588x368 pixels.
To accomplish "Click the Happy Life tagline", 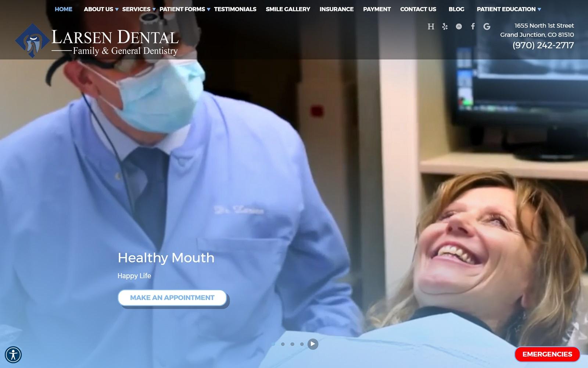I will [x=134, y=276].
